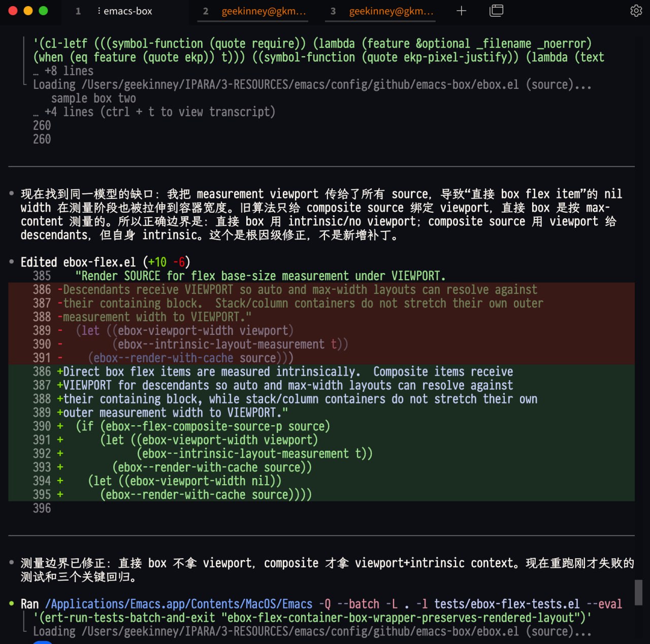Open the Emacs.app executable path link
This screenshot has height=644, width=650.
(x=179, y=604)
